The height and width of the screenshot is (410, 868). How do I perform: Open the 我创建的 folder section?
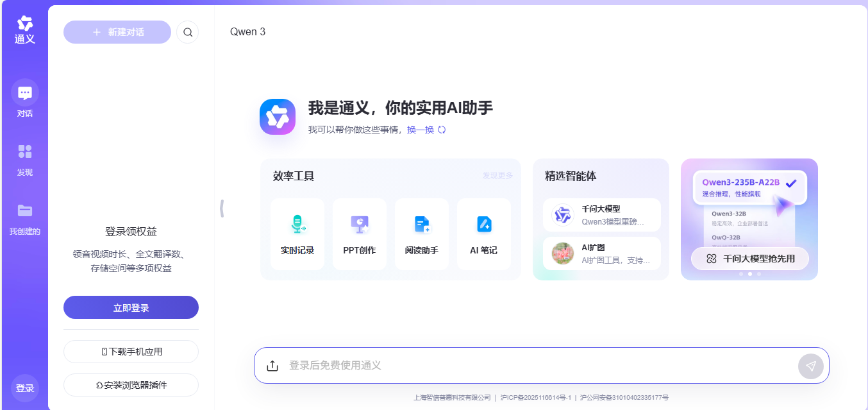click(x=25, y=218)
